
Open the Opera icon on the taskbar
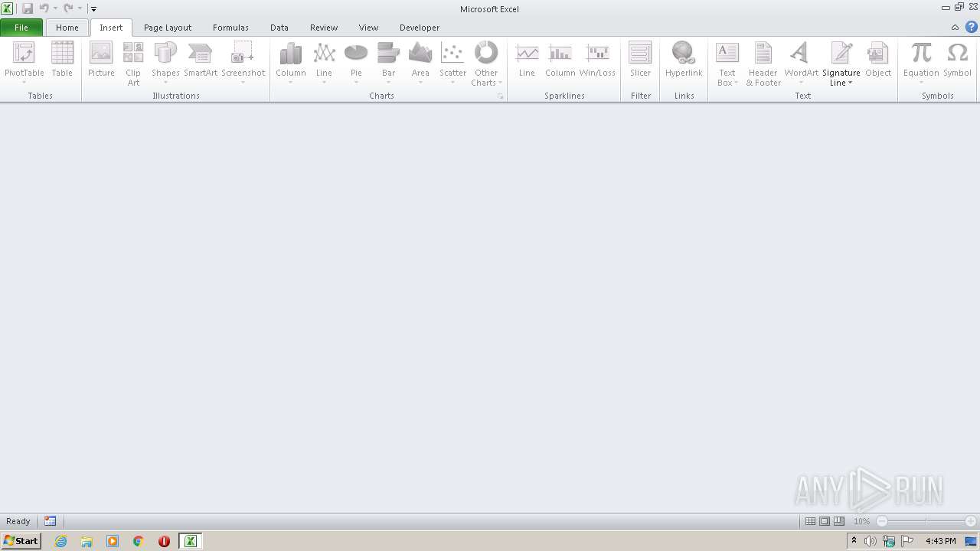164,541
